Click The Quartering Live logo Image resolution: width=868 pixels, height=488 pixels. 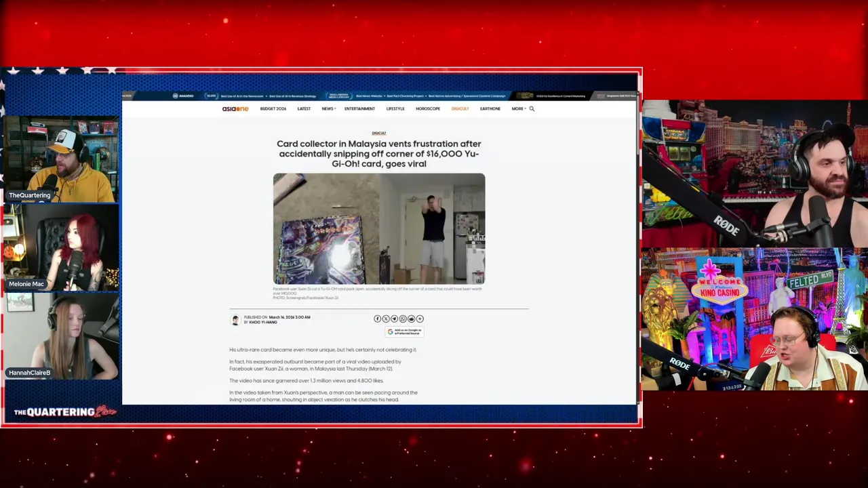[65, 411]
